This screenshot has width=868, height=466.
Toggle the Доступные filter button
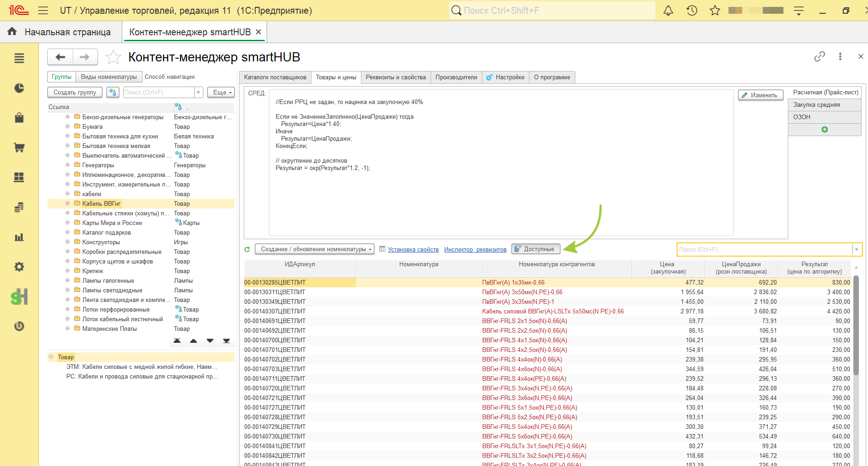pyautogui.click(x=535, y=249)
